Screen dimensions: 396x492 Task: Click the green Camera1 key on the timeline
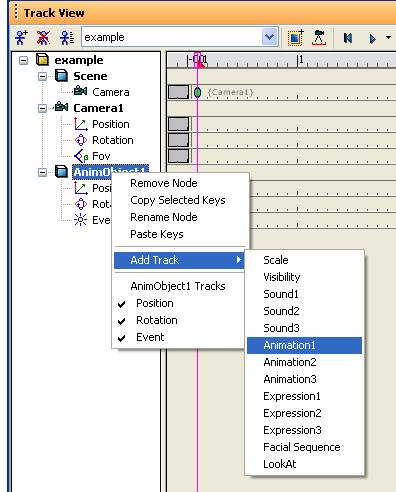point(197,92)
